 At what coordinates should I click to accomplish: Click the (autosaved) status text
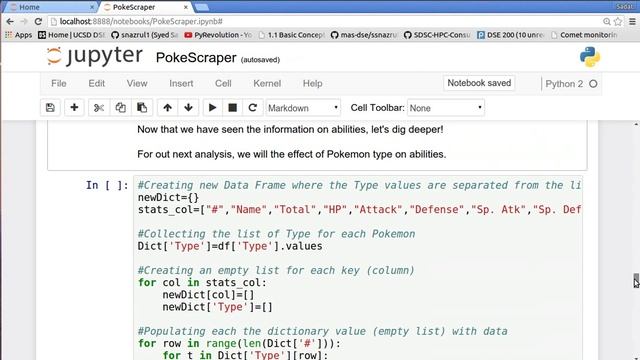[260, 60]
